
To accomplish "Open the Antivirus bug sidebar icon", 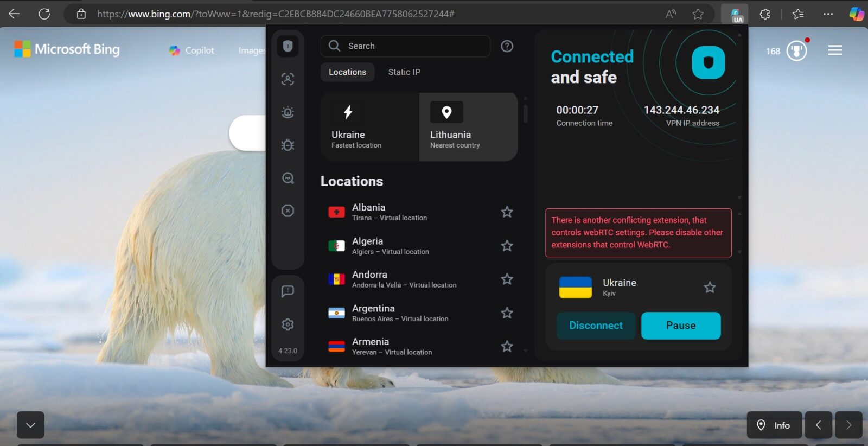I will tap(288, 145).
